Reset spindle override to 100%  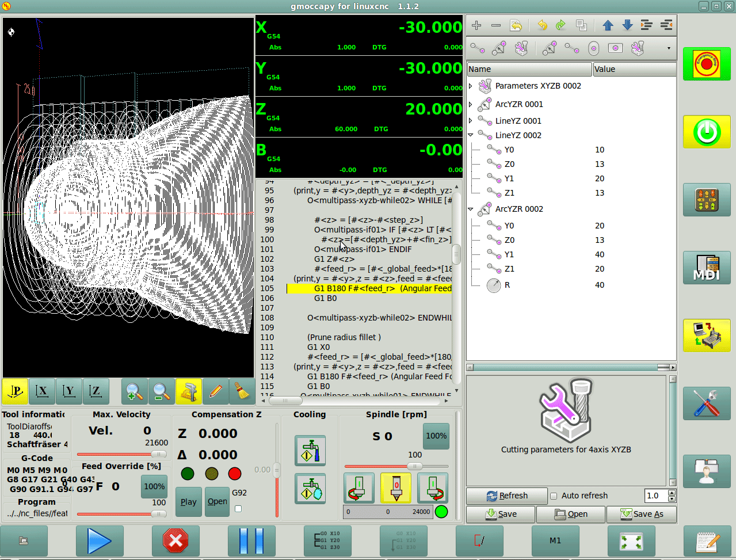tap(436, 436)
